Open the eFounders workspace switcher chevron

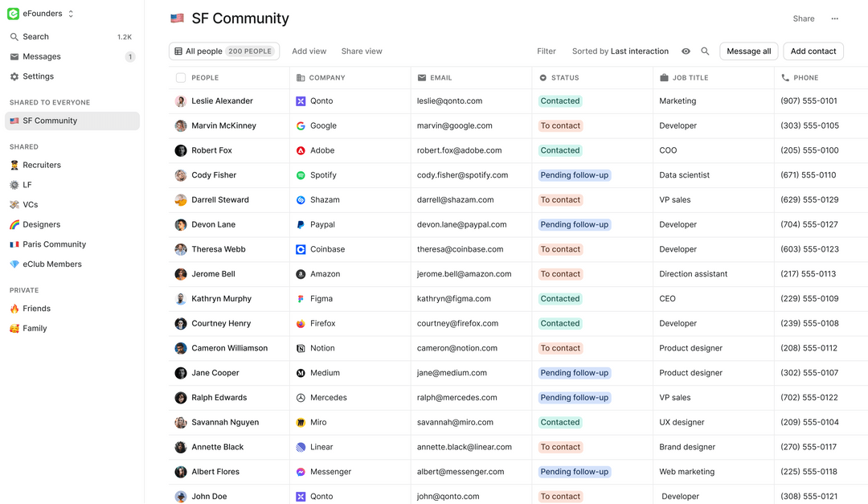(71, 13)
